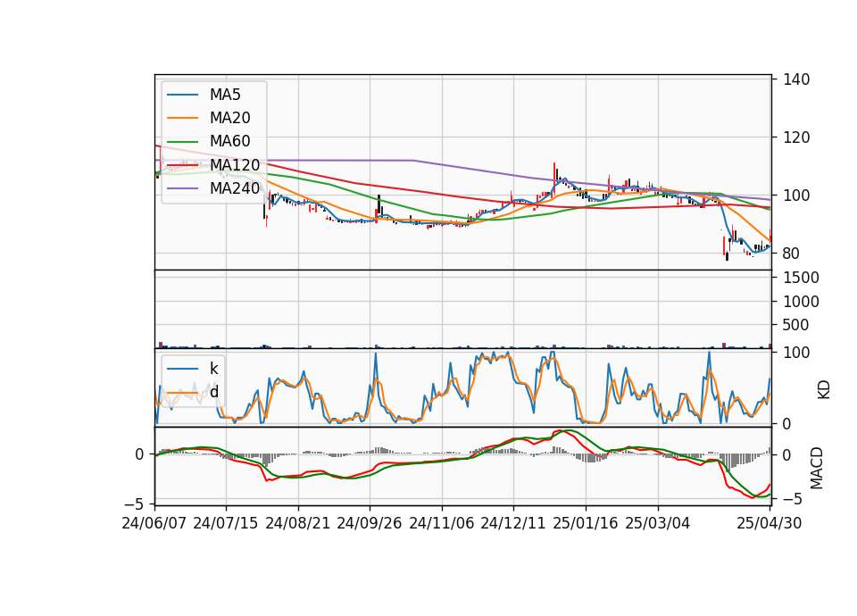Click the MA5 legend label
Viewport: 857px width, 616px height.
pos(225,95)
